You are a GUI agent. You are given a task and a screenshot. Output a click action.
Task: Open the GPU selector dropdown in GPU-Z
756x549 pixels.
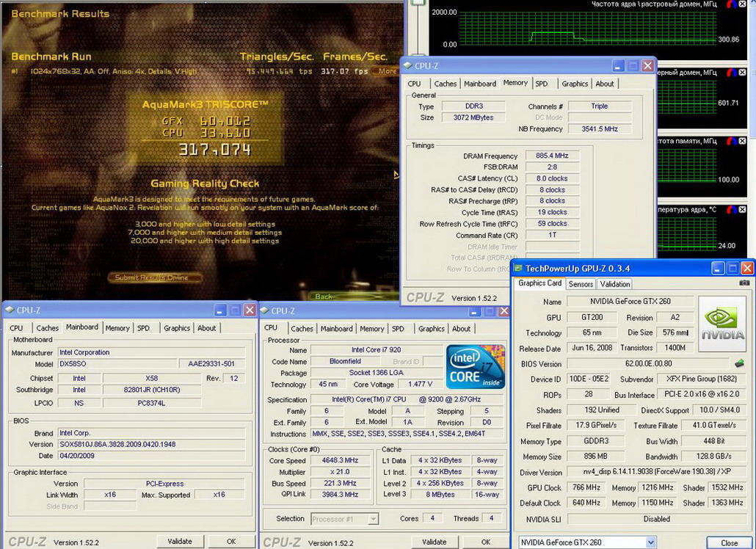pos(650,542)
